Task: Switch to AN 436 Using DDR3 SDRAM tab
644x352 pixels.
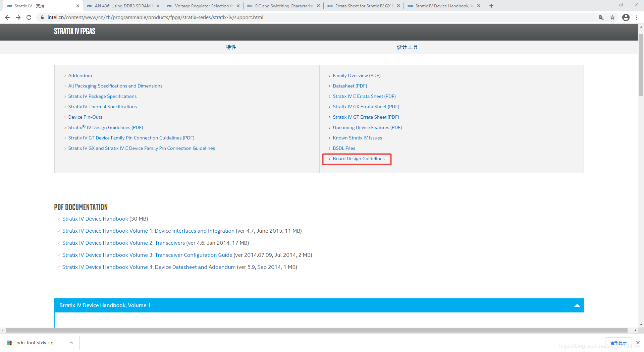Action: 122,6
